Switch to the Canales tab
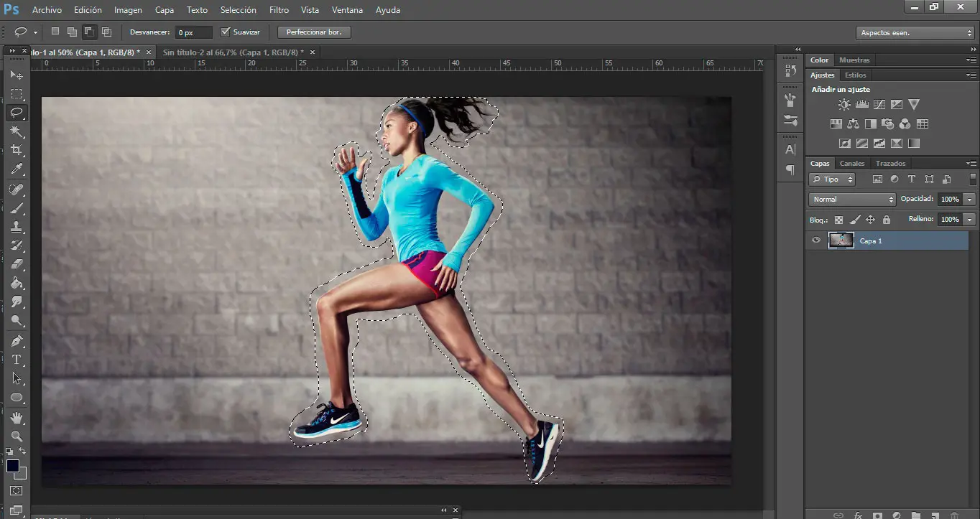This screenshot has height=519, width=980. point(852,164)
